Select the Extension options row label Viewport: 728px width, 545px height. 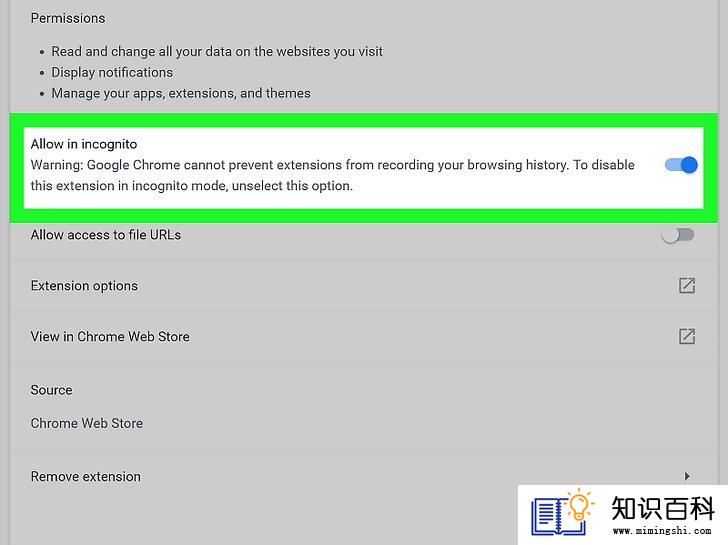84,285
